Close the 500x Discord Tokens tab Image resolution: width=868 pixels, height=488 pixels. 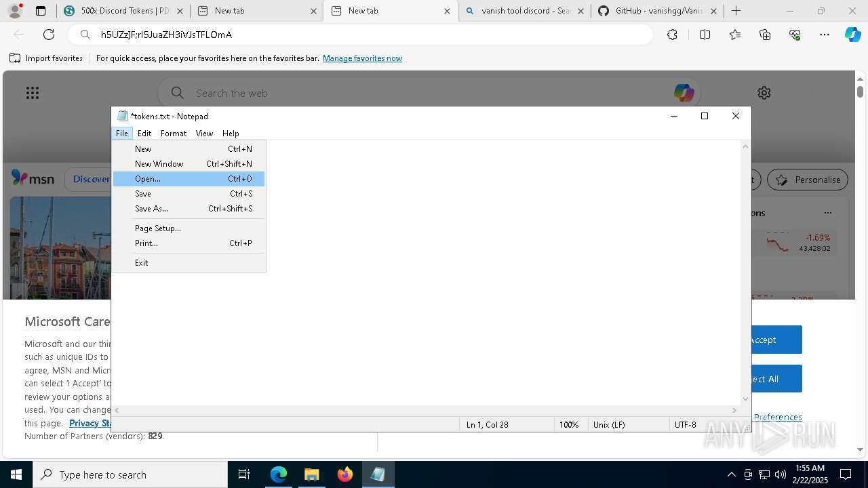coord(180,11)
